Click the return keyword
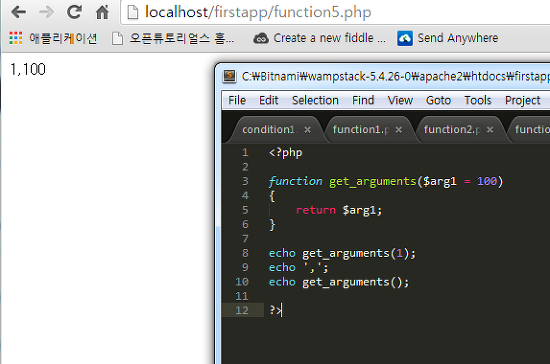550x364 pixels. (316, 210)
